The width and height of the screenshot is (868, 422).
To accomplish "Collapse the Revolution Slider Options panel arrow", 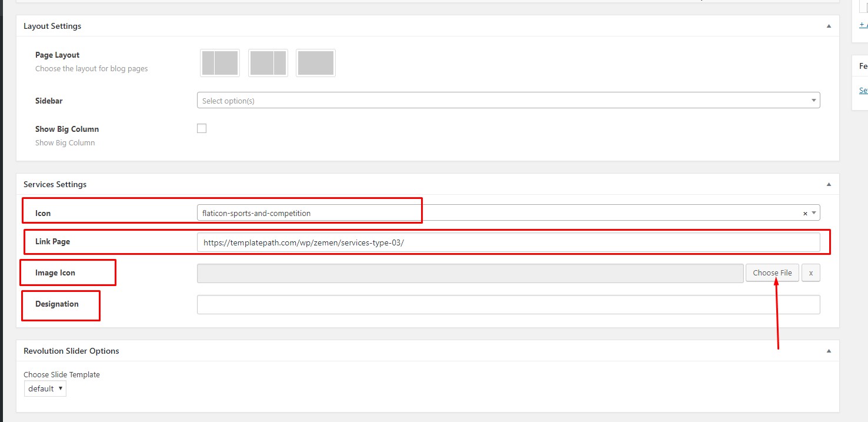I will click(829, 351).
